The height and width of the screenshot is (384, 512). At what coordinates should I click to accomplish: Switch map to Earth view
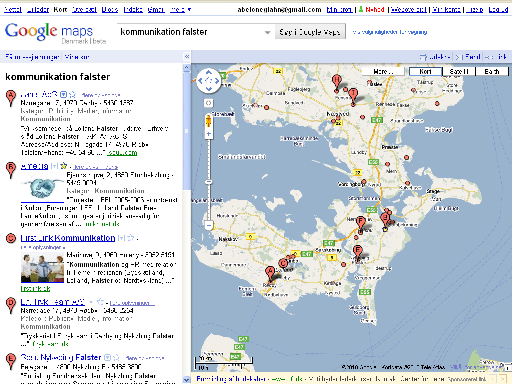pos(492,71)
